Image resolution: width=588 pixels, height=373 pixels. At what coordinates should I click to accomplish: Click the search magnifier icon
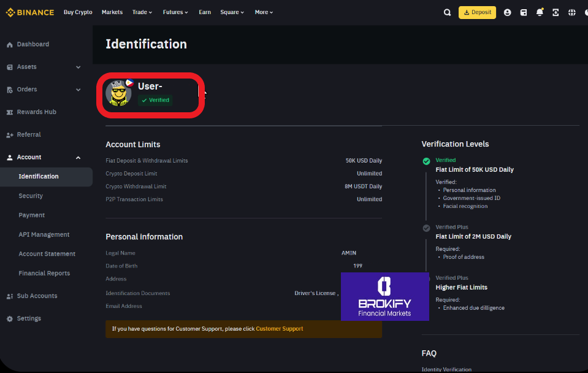click(447, 12)
